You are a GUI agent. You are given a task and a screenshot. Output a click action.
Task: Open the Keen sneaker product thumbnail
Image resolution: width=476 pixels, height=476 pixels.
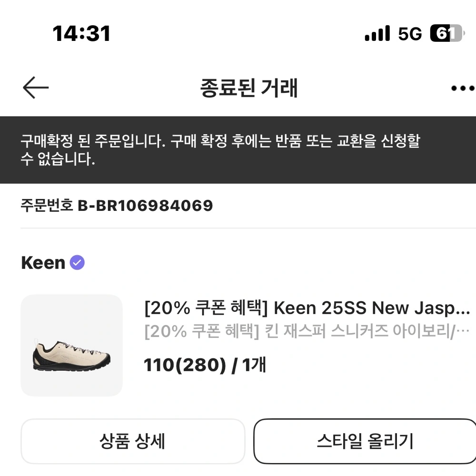point(72,345)
